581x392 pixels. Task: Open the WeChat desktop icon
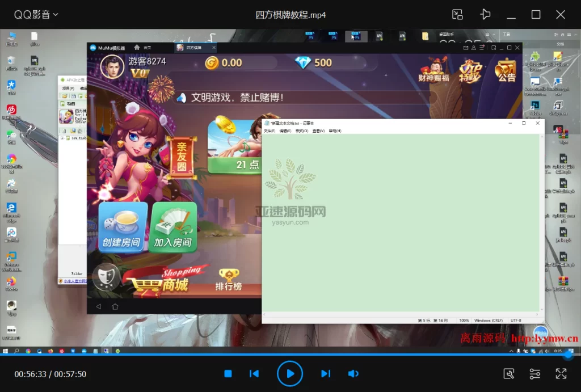(x=11, y=137)
